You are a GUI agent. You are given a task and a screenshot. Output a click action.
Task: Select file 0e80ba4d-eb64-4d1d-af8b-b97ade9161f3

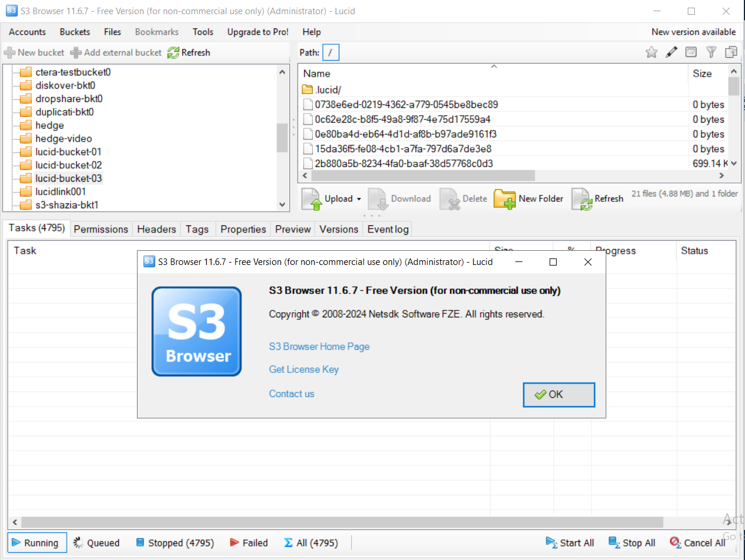point(406,134)
